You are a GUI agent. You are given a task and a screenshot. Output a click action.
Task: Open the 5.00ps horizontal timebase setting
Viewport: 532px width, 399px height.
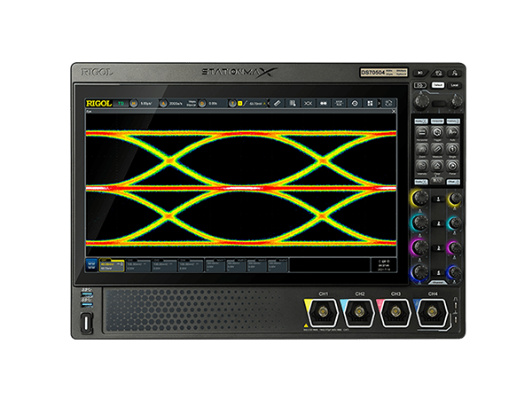coord(145,104)
